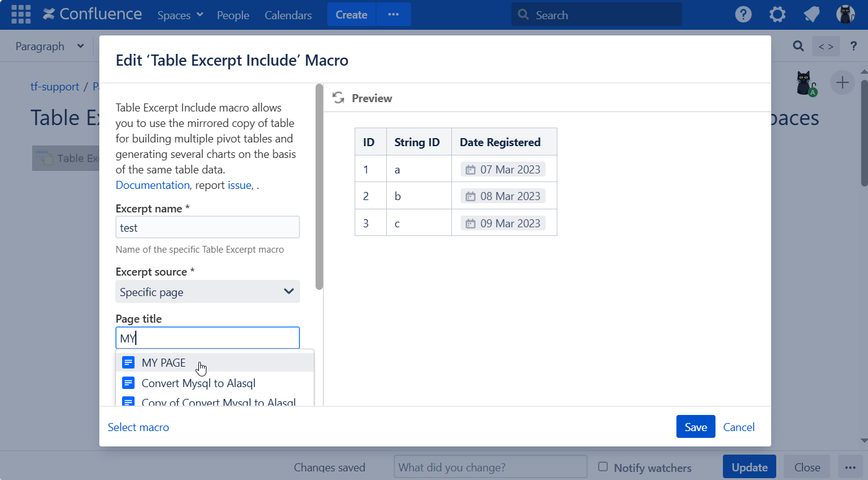
Task: Open the People menu
Action: [233, 15]
